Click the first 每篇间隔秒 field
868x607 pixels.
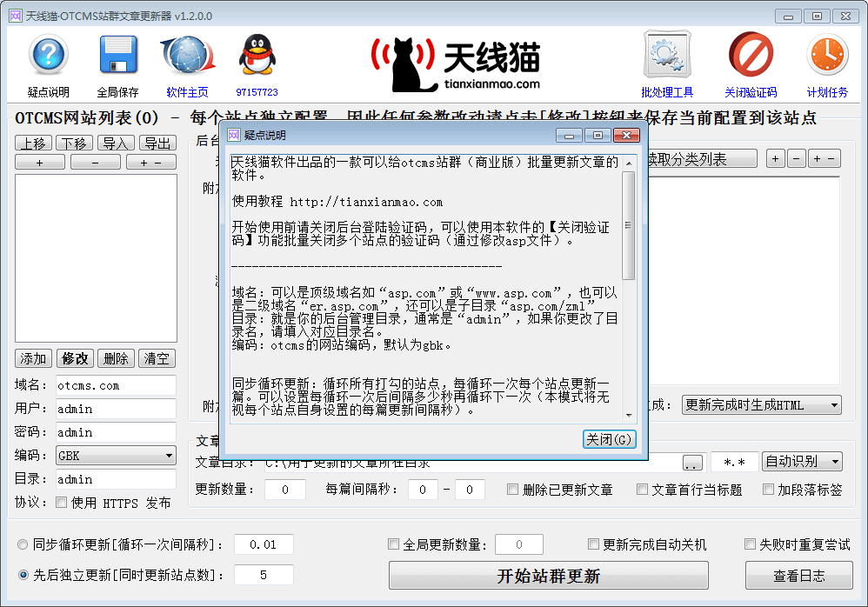pyautogui.click(x=423, y=489)
